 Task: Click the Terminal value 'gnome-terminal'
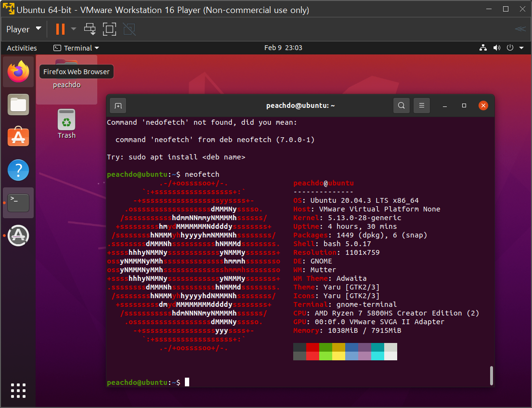(x=366, y=304)
